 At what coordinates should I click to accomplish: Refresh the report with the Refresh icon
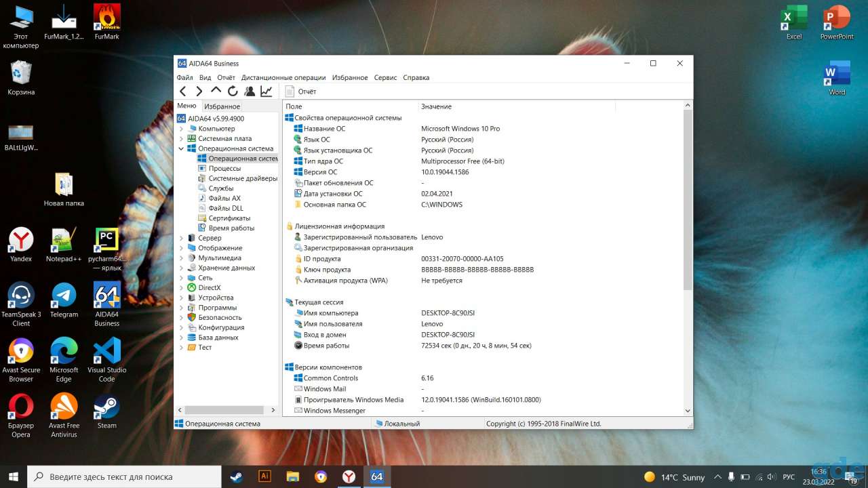pos(233,91)
